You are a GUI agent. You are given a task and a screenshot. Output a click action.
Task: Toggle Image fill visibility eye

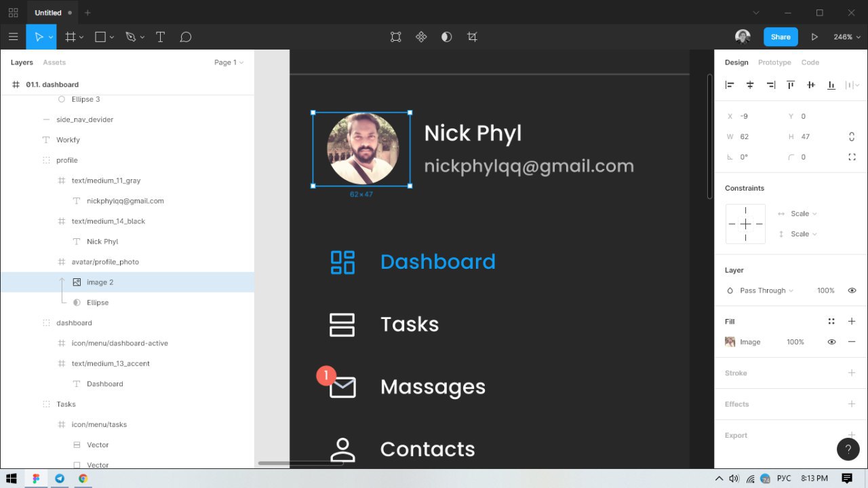(x=831, y=342)
